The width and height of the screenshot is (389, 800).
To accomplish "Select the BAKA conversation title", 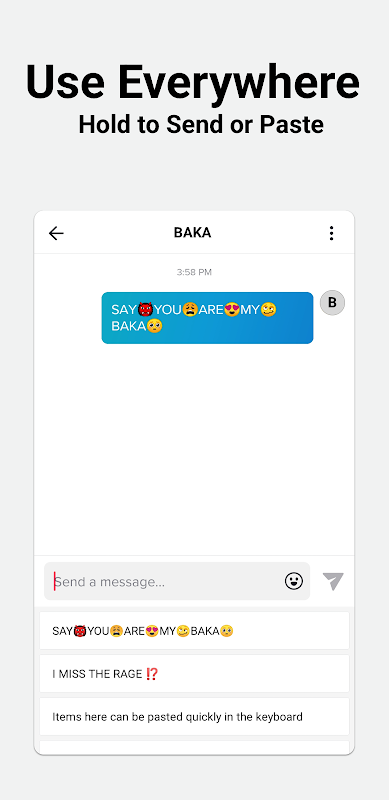I will coord(192,233).
